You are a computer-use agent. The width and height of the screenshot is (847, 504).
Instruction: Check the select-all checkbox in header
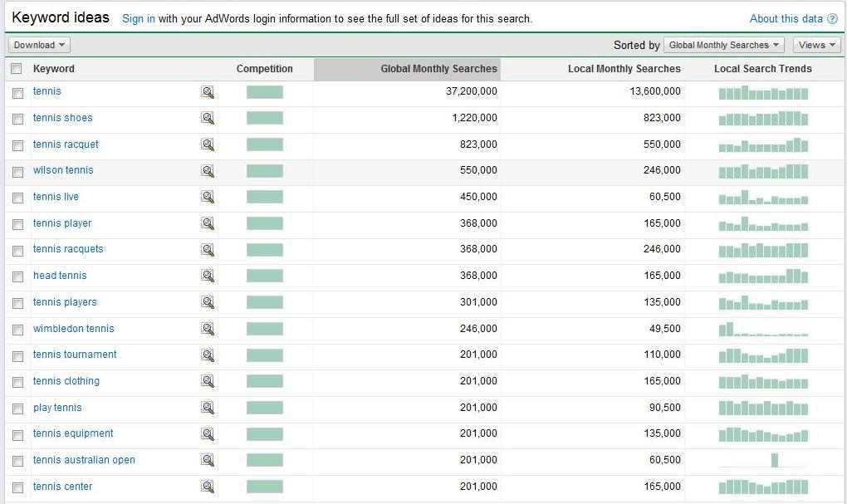pos(17,69)
